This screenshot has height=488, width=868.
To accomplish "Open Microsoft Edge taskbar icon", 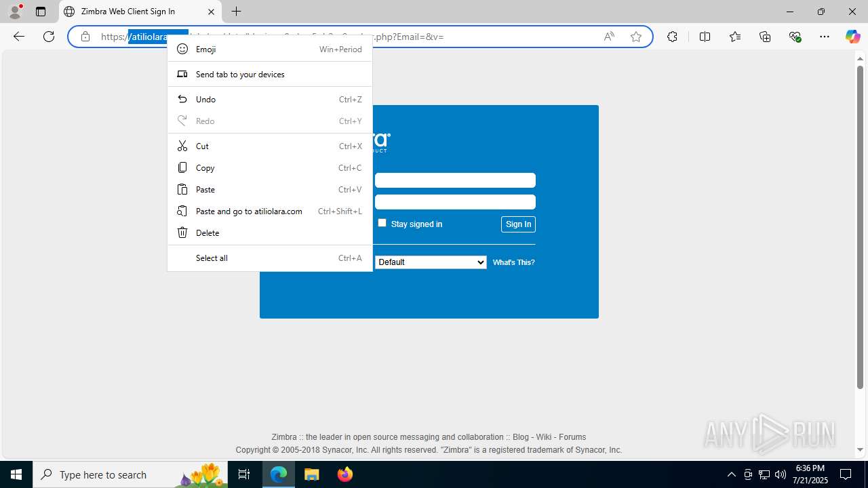I will (x=279, y=474).
